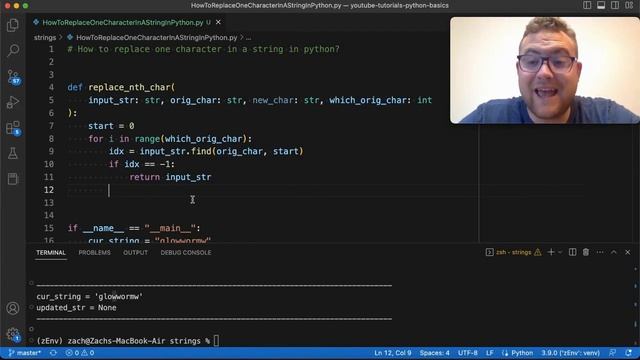Toggle primary side bar layout icon
640x360 pixels.
[x=587, y=5]
